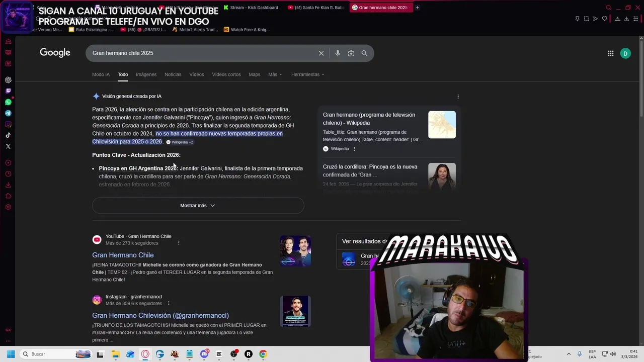Screen dimensions: 644x362
Task: Open Google account avatar D
Action: pyautogui.click(x=625, y=53)
